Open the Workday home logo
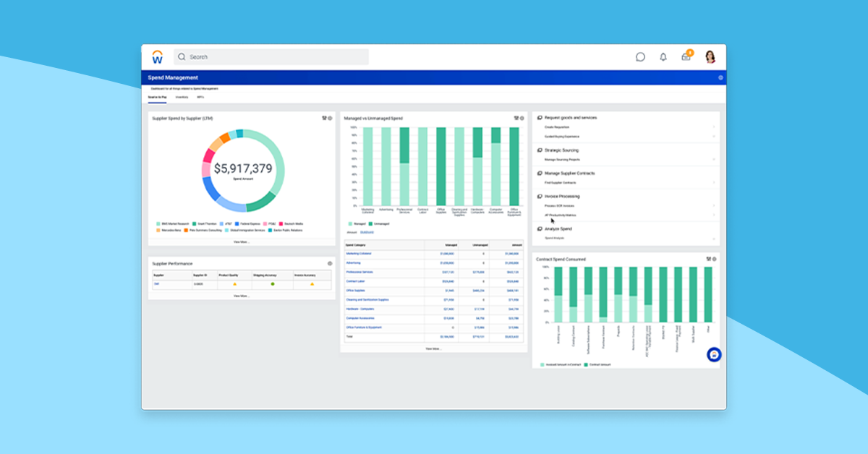 pos(156,56)
